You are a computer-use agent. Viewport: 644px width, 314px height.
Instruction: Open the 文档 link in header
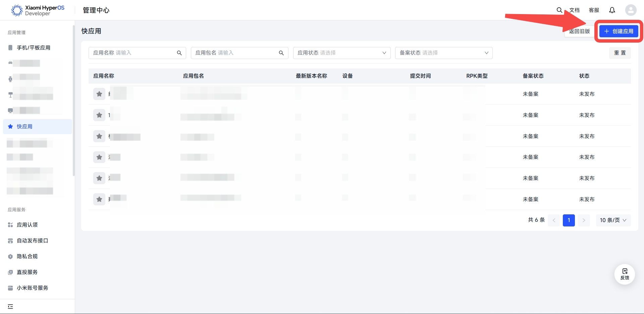click(574, 10)
